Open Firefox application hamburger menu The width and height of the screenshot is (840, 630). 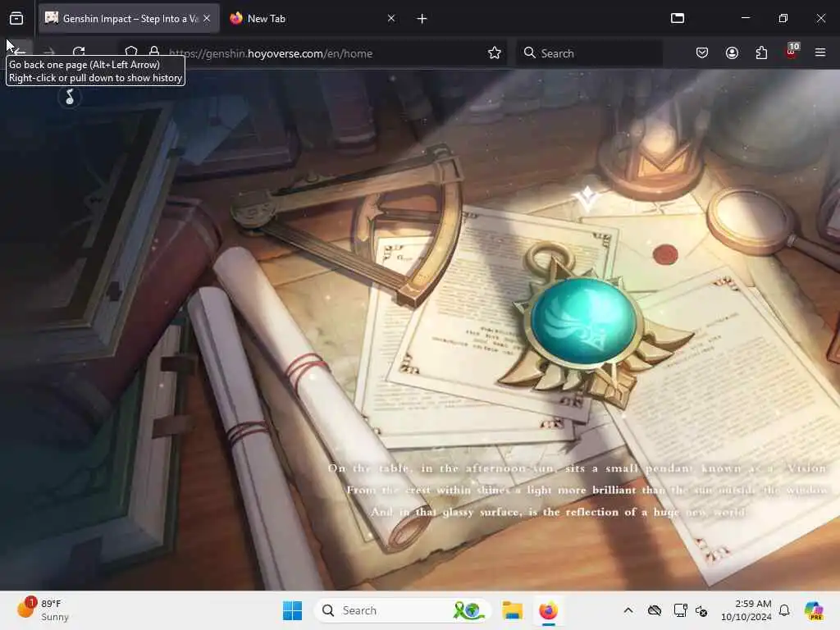point(820,52)
